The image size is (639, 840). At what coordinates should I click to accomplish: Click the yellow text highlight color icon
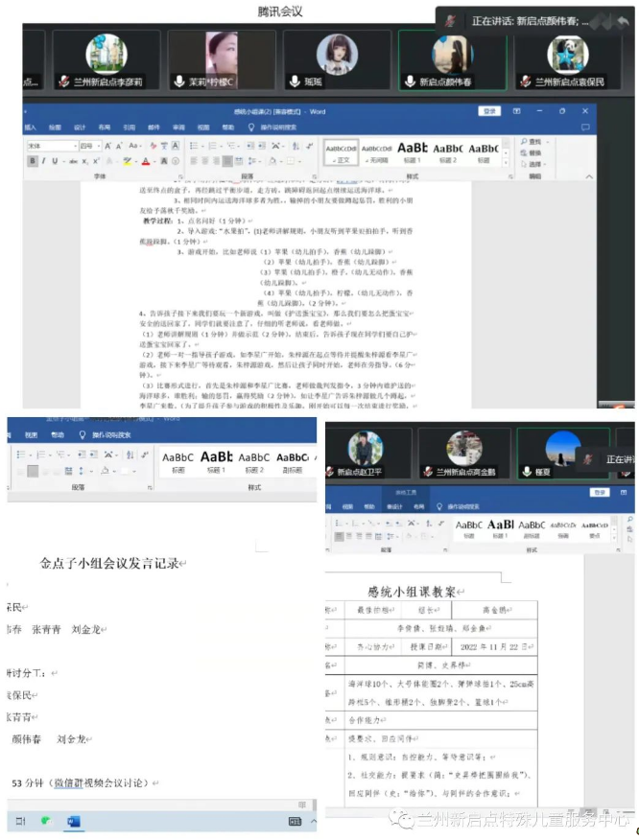tap(127, 161)
